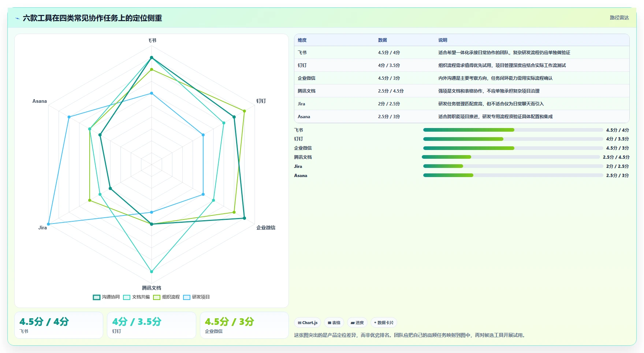The image size is (644, 353).
Task: Select the 飞书 row in the table
Action: 462,52
